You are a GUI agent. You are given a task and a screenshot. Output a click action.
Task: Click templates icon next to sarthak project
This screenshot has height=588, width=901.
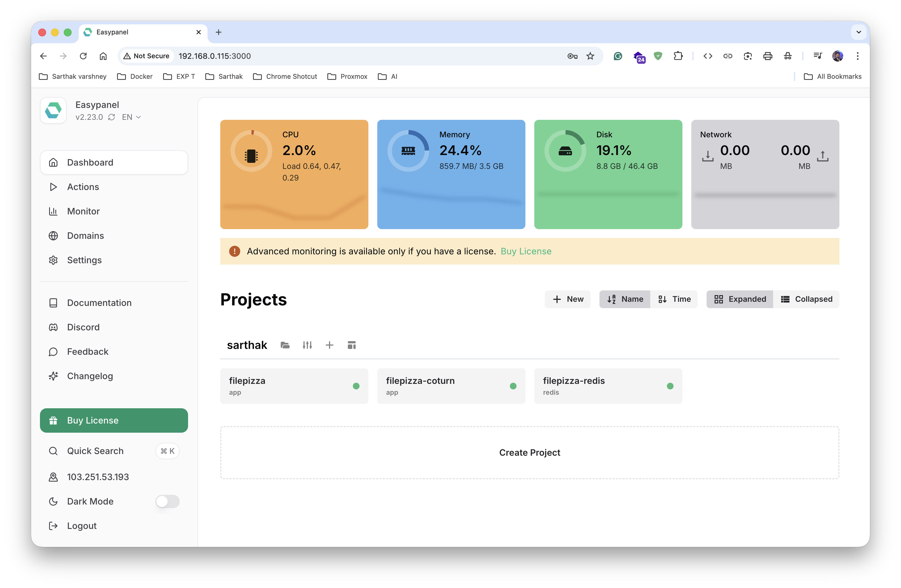351,345
